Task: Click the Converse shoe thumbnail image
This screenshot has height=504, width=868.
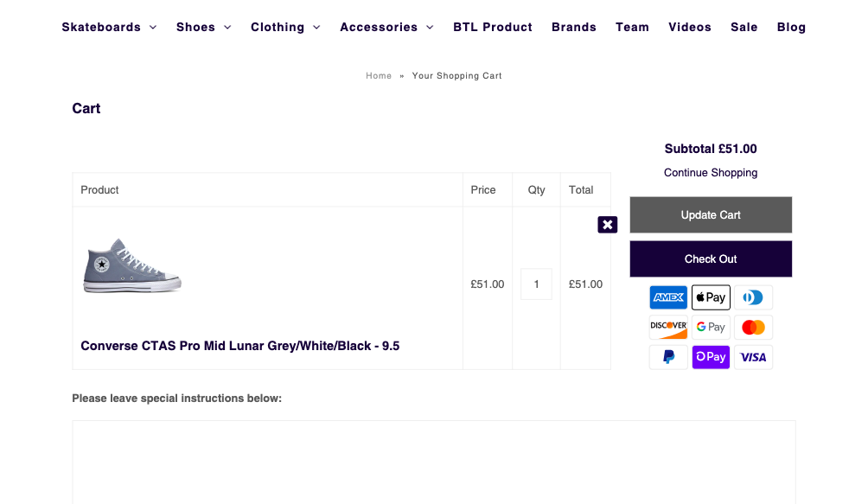Action: (131, 265)
